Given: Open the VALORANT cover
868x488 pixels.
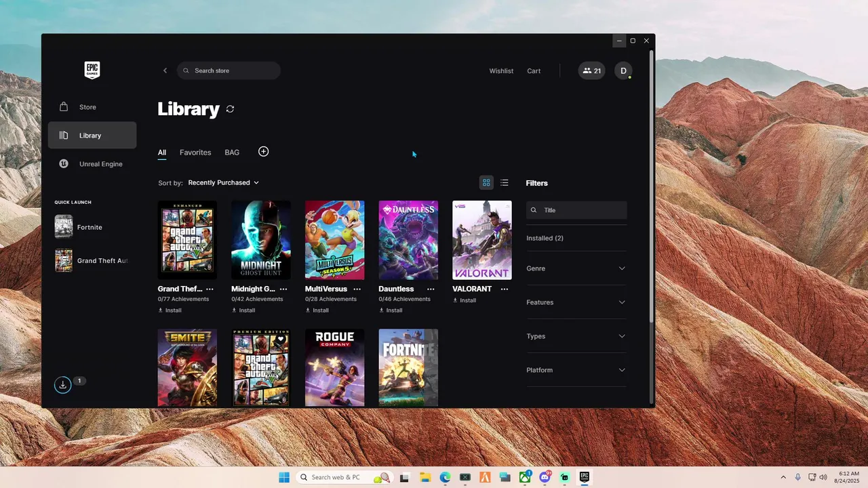Looking at the screenshot, I should pos(482,240).
